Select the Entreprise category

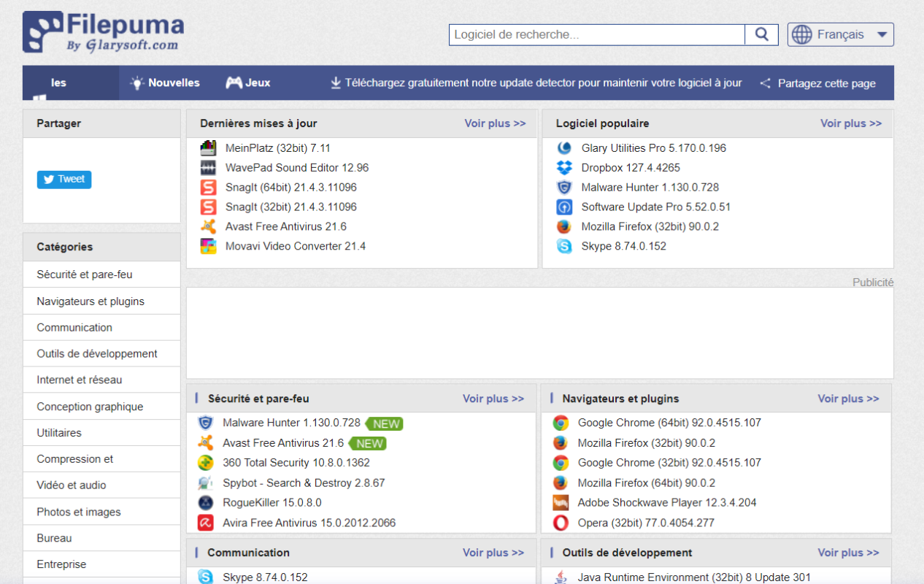101,564
